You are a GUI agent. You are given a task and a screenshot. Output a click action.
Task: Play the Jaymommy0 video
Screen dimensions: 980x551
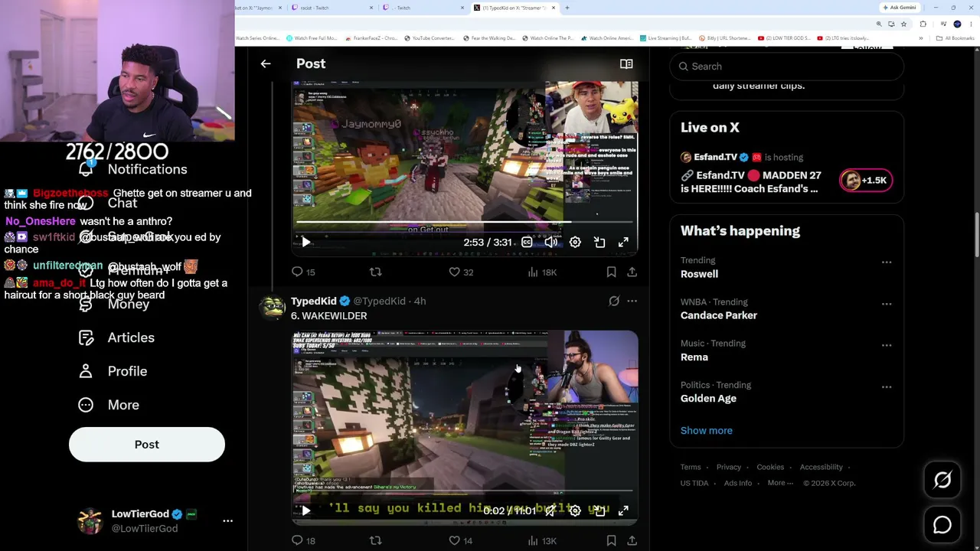click(305, 242)
